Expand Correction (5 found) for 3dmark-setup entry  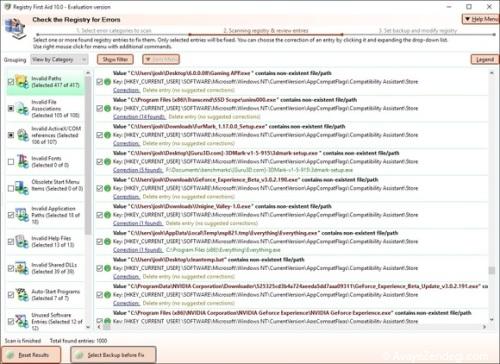pos(138,170)
